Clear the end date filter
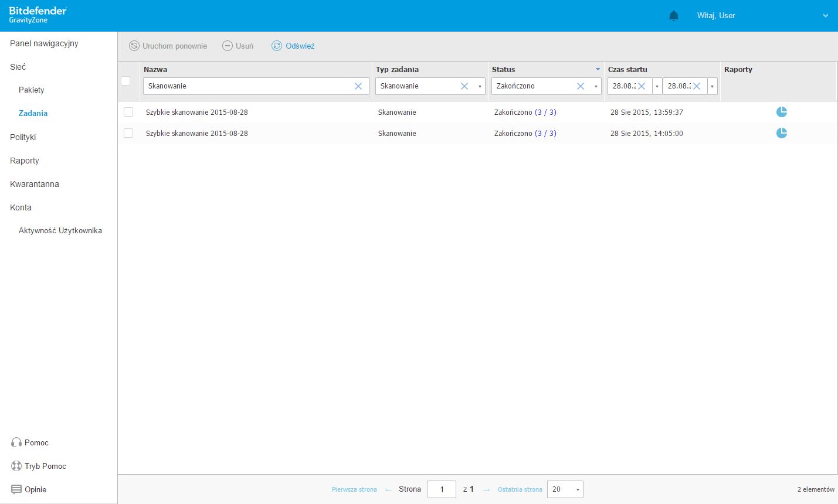 [697, 86]
